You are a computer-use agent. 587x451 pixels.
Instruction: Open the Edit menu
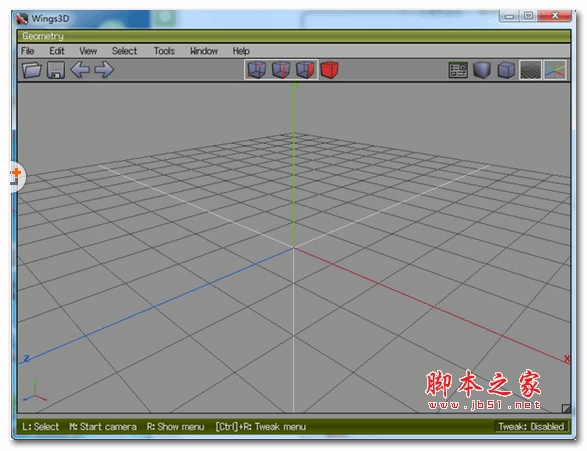(x=57, y=51)
